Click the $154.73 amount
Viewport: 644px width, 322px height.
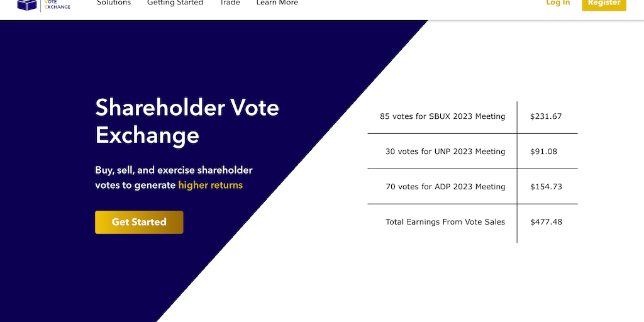pos(545,187)
